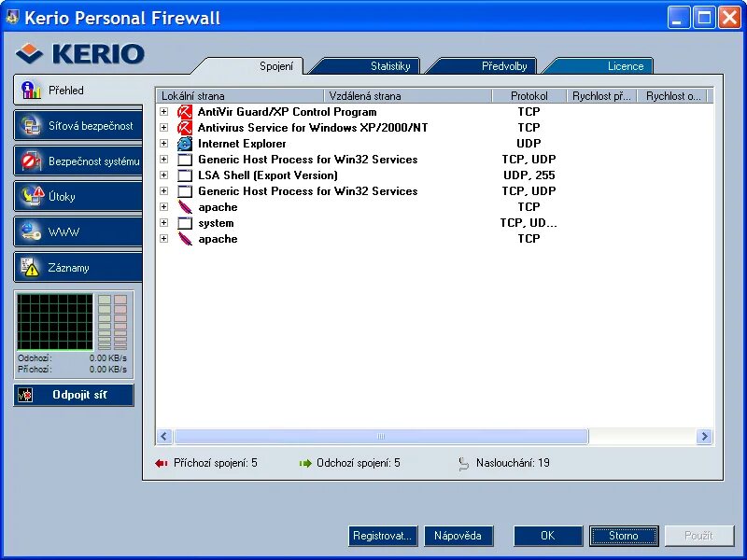The height and width of the screenshot is (560, 747).
Task: Click the WWW globe and key icon
Action: click(x=31, y=231)
